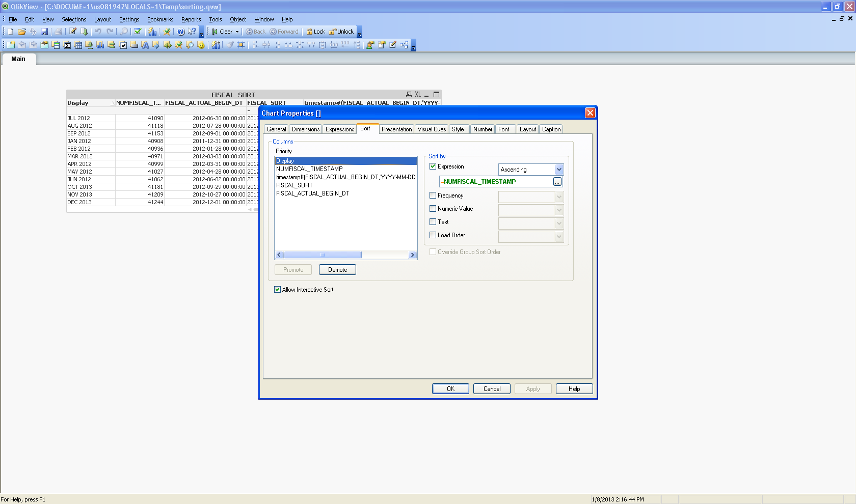Viewport: 856px width, 504px height.
Task: Create a Statistics Box sigma icon
Action: coord(67,45)
